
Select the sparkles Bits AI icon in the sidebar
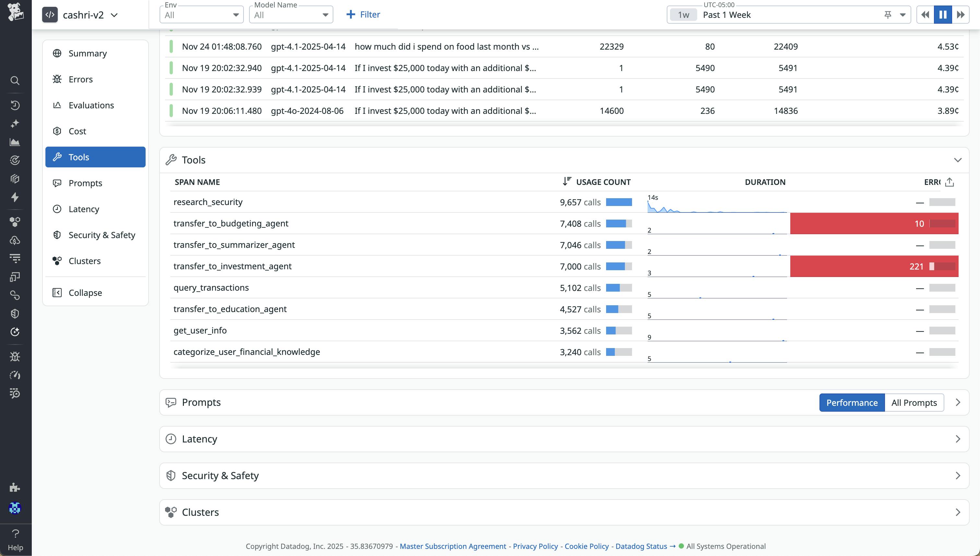tap(15, 123)
